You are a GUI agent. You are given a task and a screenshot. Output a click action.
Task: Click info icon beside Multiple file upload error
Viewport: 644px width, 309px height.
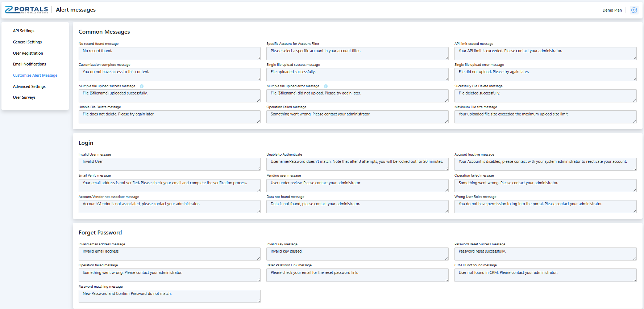(326, 86)
